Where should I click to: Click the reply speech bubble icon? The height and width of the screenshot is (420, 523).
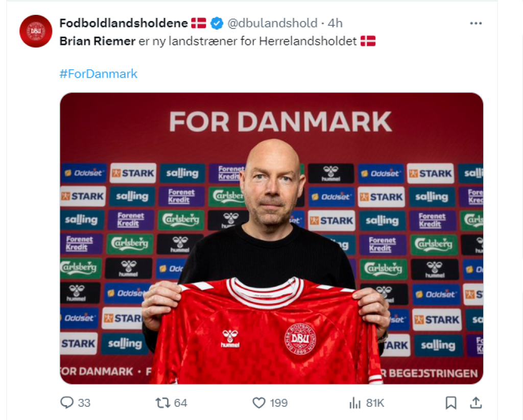pos(67,403)
